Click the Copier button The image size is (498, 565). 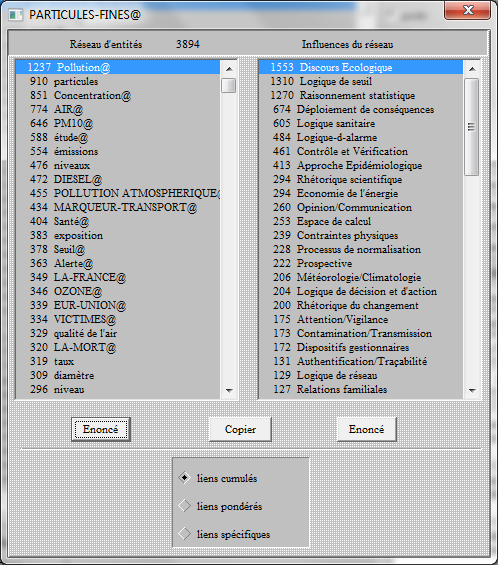pyautogui.click(x=240, y=429)
